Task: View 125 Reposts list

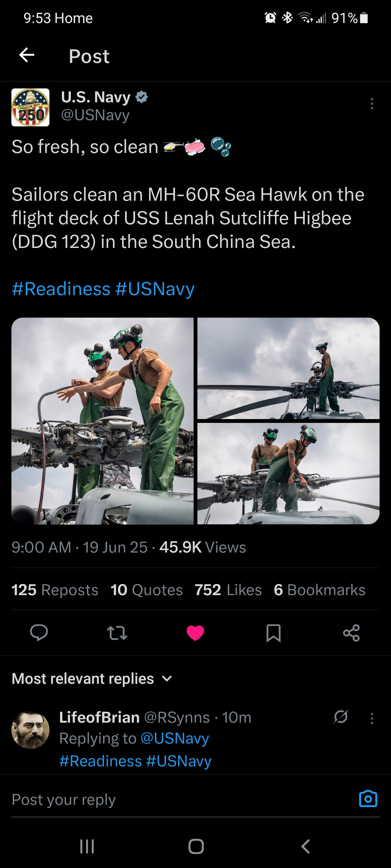Action: coord(55,590)
